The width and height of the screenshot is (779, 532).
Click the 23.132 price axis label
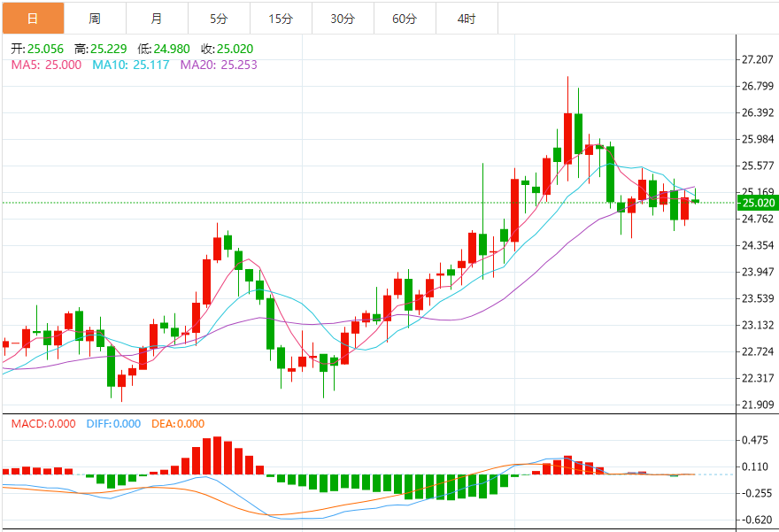point(758,325)
